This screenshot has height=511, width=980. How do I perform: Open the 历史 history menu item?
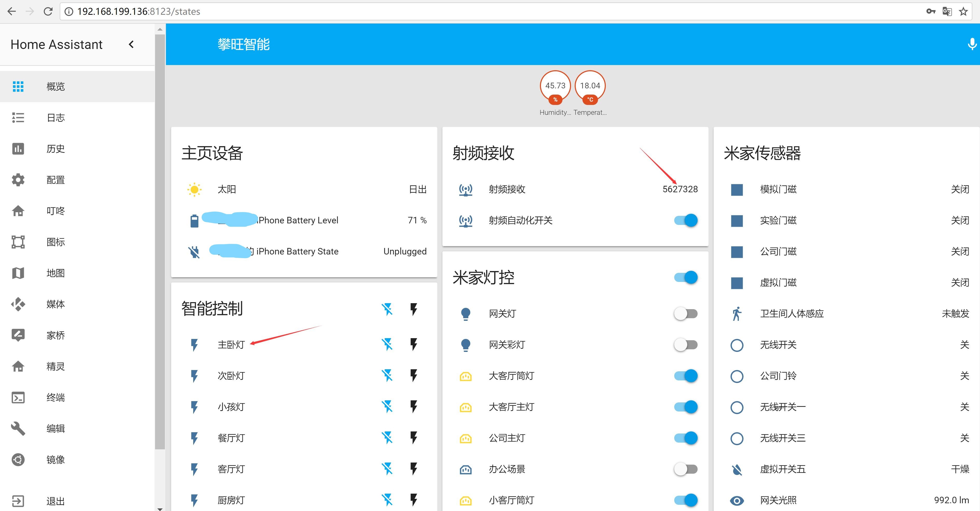77,149
